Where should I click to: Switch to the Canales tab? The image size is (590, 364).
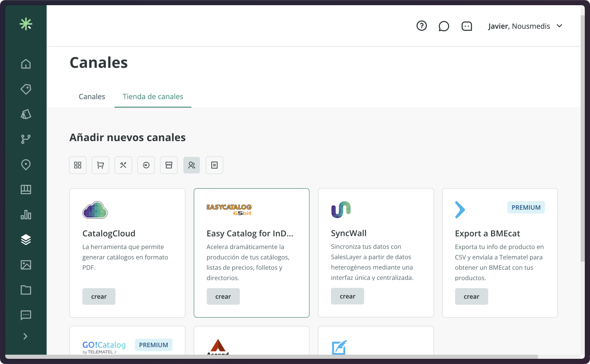coord(92,97)
